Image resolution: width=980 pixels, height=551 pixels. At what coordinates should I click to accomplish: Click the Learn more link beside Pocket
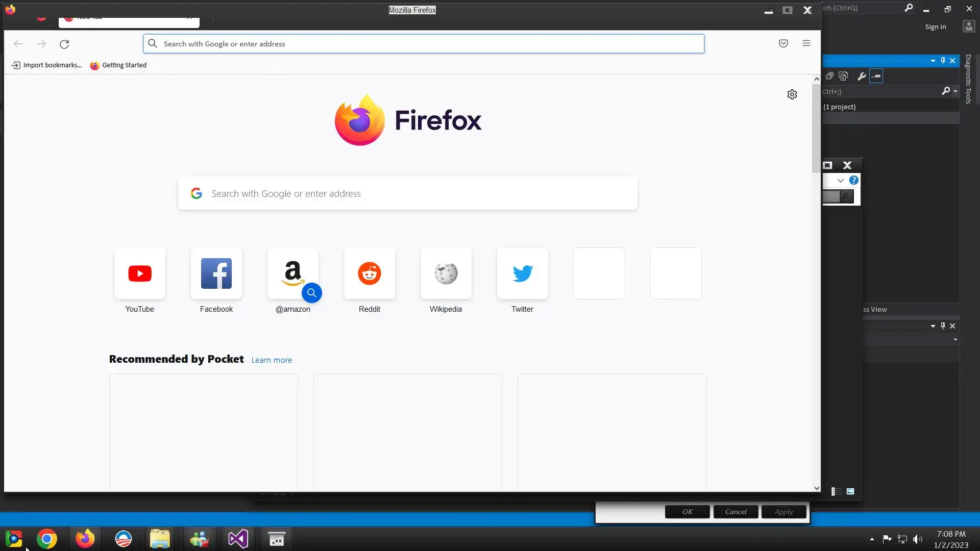pyautogui.click(x=272, y=360)
